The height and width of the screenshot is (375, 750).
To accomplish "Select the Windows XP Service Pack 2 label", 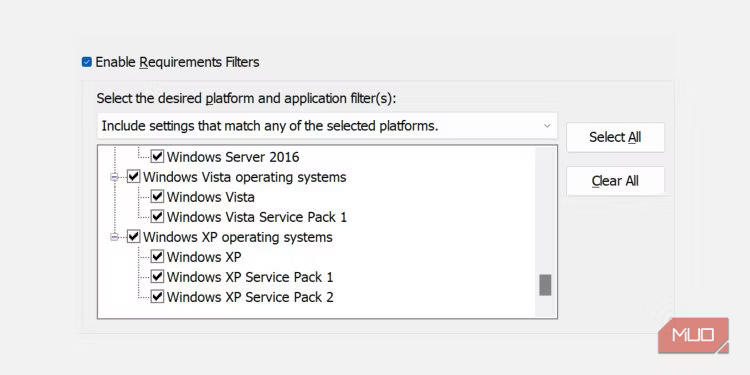I will click(x=250, y=298).
